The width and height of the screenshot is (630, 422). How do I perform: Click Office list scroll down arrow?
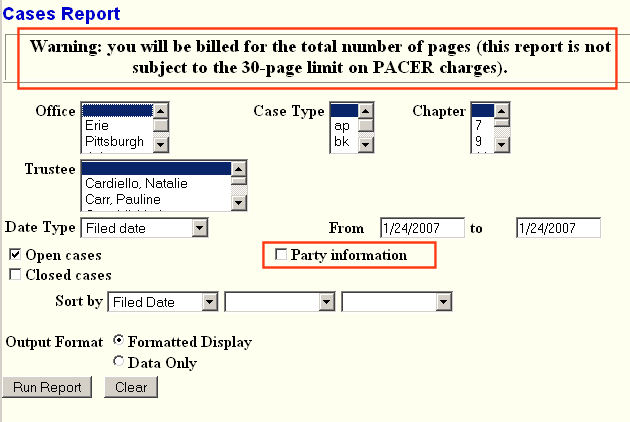[161, 144]
